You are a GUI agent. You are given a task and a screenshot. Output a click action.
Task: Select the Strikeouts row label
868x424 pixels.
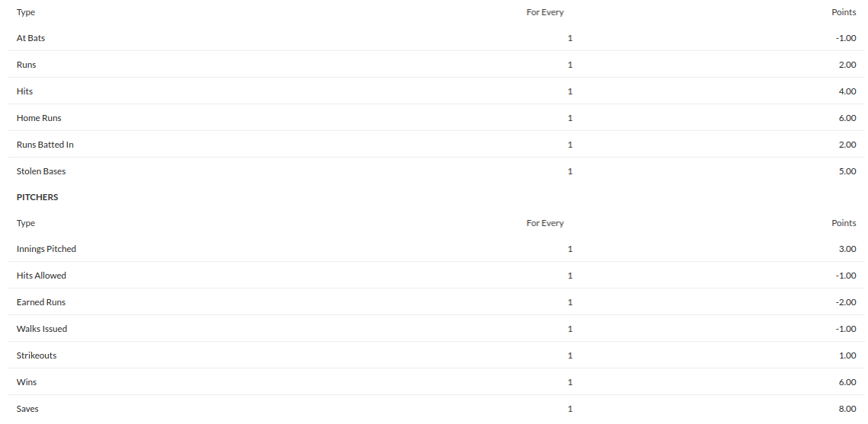coord(37,355)
